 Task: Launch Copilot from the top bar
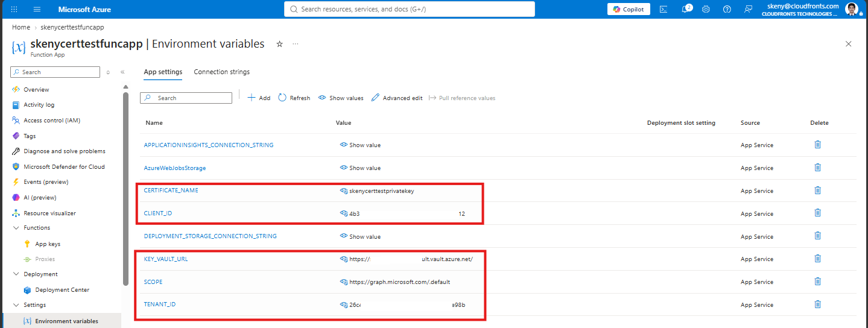coord(629,9)
